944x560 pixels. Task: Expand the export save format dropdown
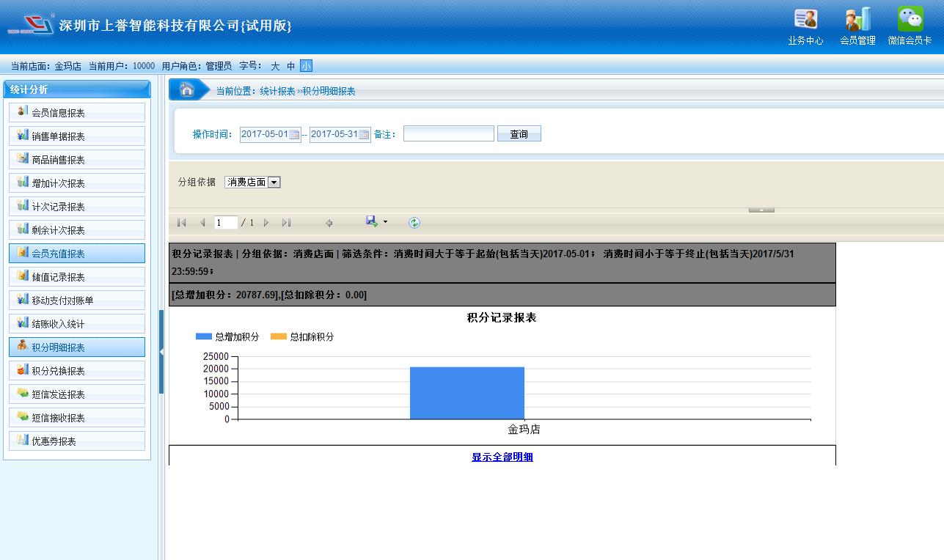click(385, 222)
